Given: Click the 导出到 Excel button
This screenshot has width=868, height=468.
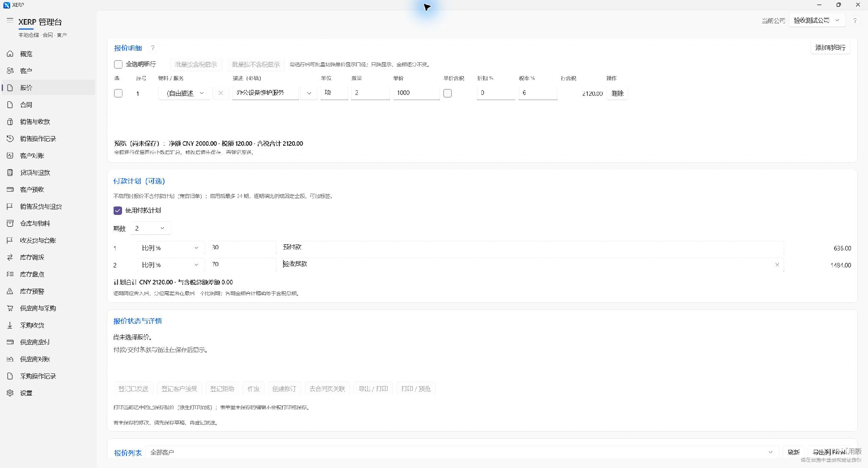Looking at the screenshot, I should click(x=829, y=452).
